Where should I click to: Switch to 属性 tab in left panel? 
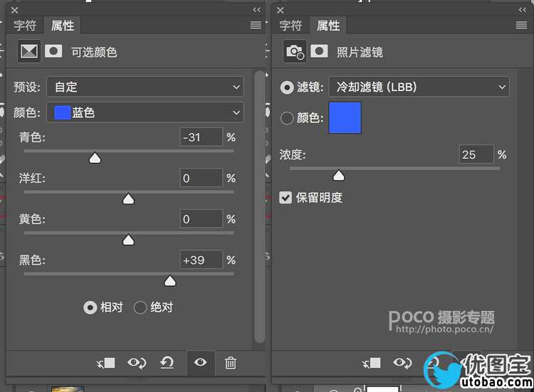(63, 26)
